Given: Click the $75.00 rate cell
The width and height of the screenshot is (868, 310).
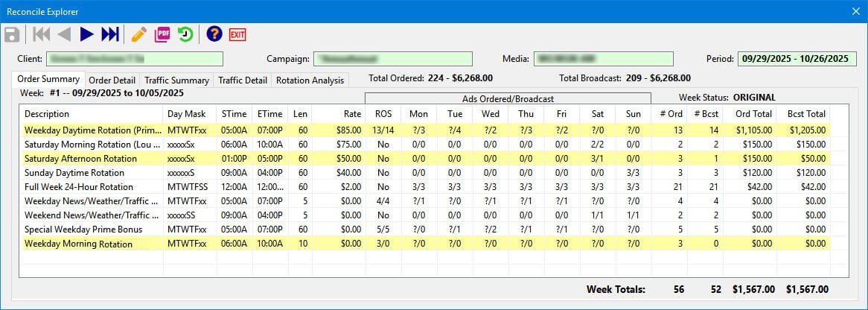Looking at the screenshot, I should pyautogui.click(x=339, y=144).
